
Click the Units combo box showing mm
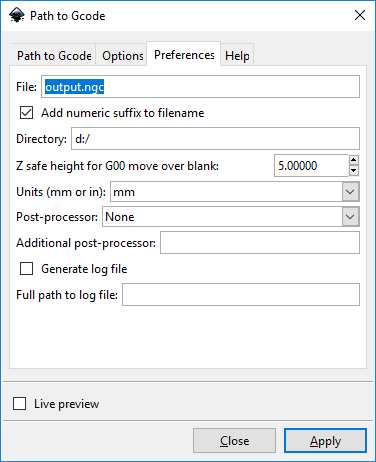(235, 192)
